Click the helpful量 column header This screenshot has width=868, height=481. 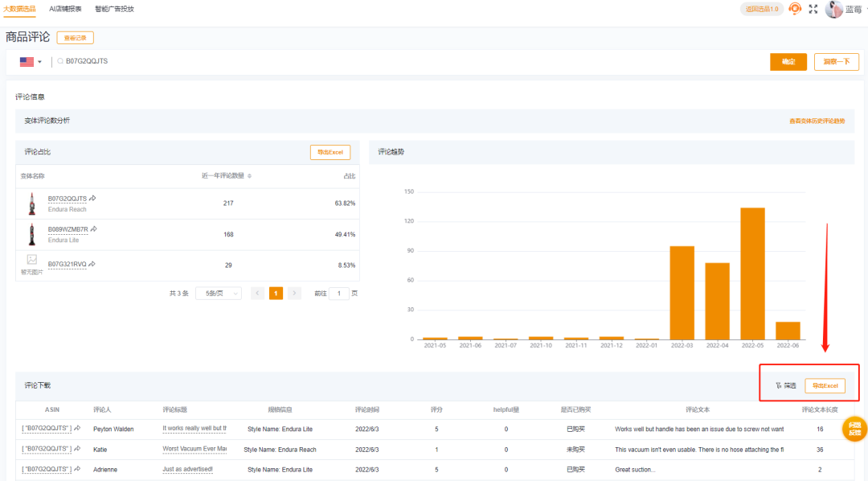506,409
